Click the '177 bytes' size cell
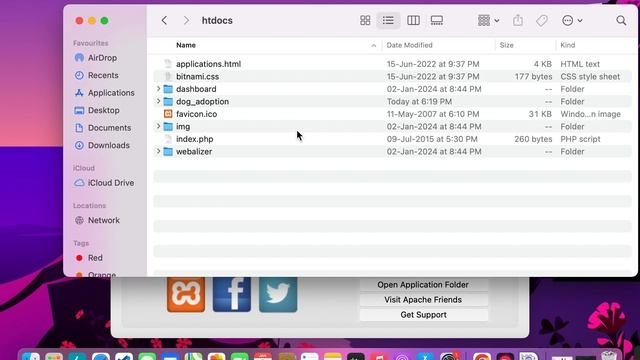Screen dimensions: 640x360 [x=533, y=77]
